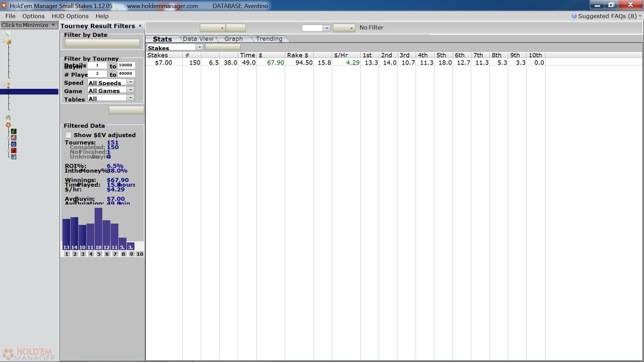Open the Help menu
The height and width of the screenshot is (362, 644).
[x=102, y=16]
